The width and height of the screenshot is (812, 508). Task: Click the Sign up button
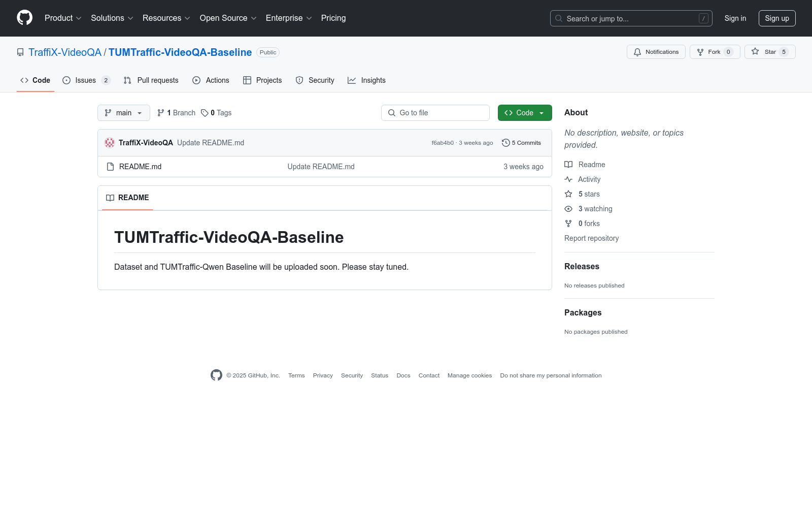777,18
